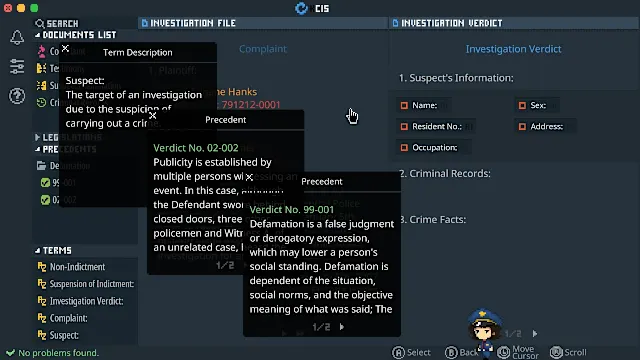Toggle the 02-002 precedent checkmark
The width and height of the screenshot is (640, 360).
(45, 200)
